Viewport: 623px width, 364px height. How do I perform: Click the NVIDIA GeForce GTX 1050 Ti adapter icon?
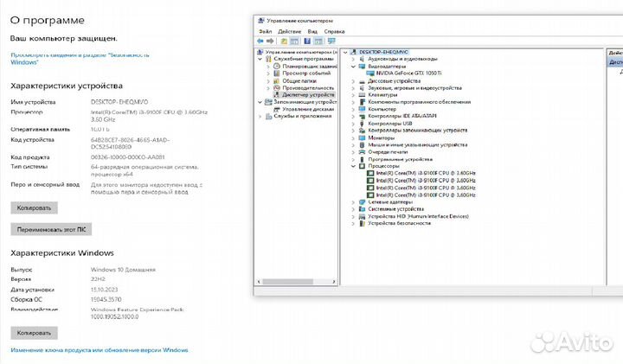pyautogui.click(x=370, y=73)
